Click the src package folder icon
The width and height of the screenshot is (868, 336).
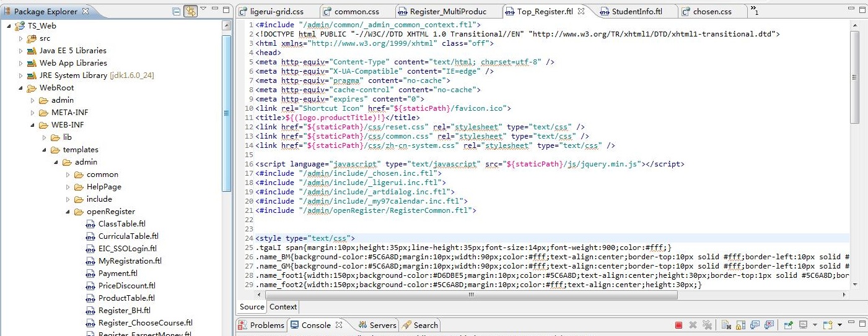tap(32, 38)
